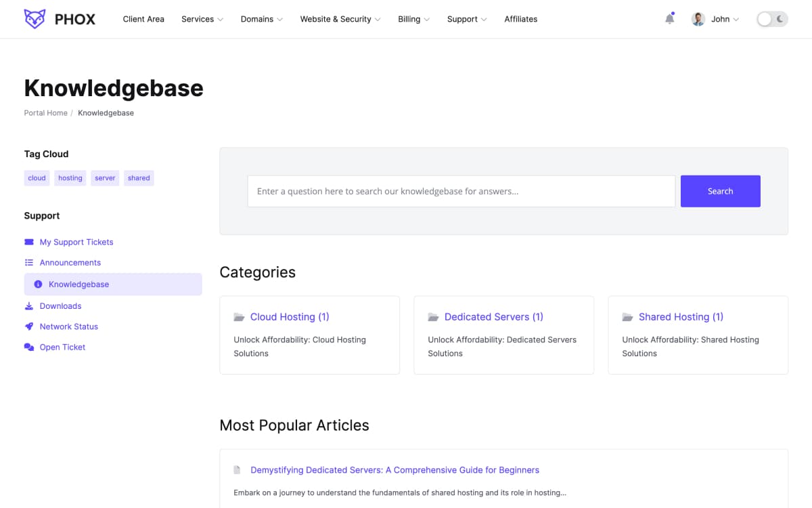
Task: Click the download icon beside Downloads
Action: [29, 306]
